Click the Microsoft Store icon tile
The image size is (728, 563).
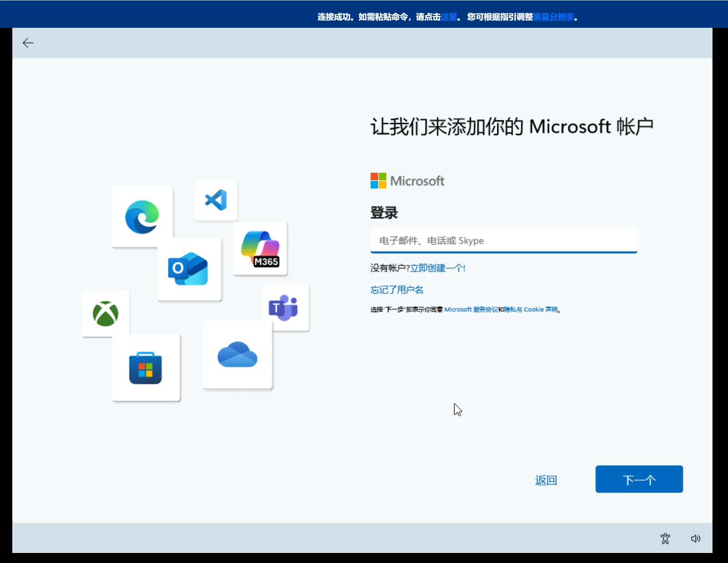click(146, 367)
